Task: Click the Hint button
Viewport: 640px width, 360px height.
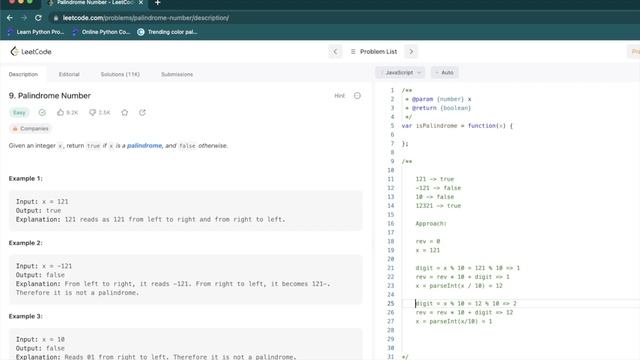Action: [340, 96]
